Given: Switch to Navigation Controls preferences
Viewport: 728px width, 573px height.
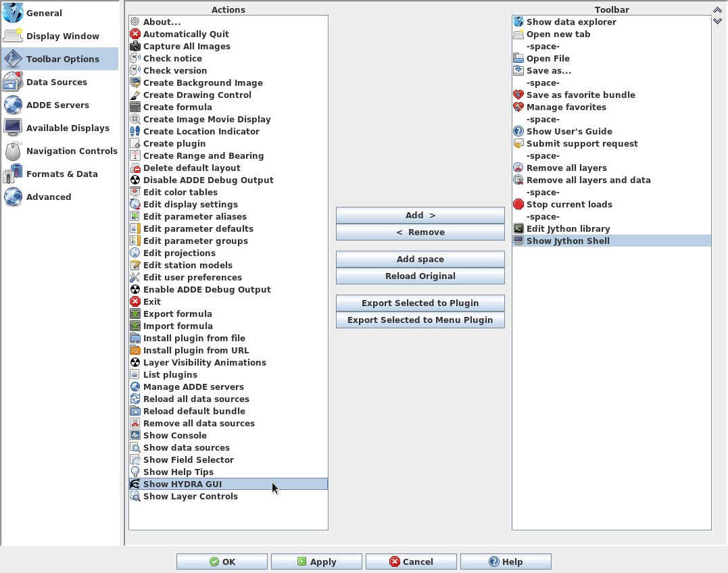Looking at the screenshot, I should pos(60,151).
